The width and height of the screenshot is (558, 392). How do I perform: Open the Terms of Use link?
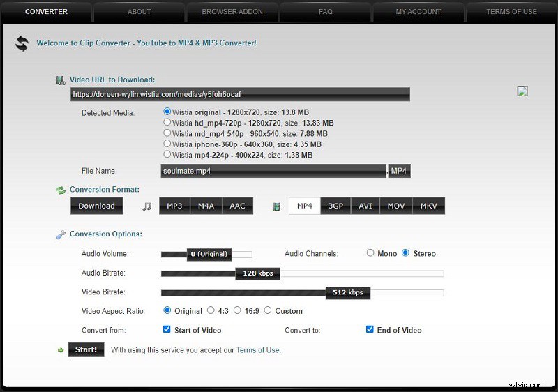(x=258, y=350)
